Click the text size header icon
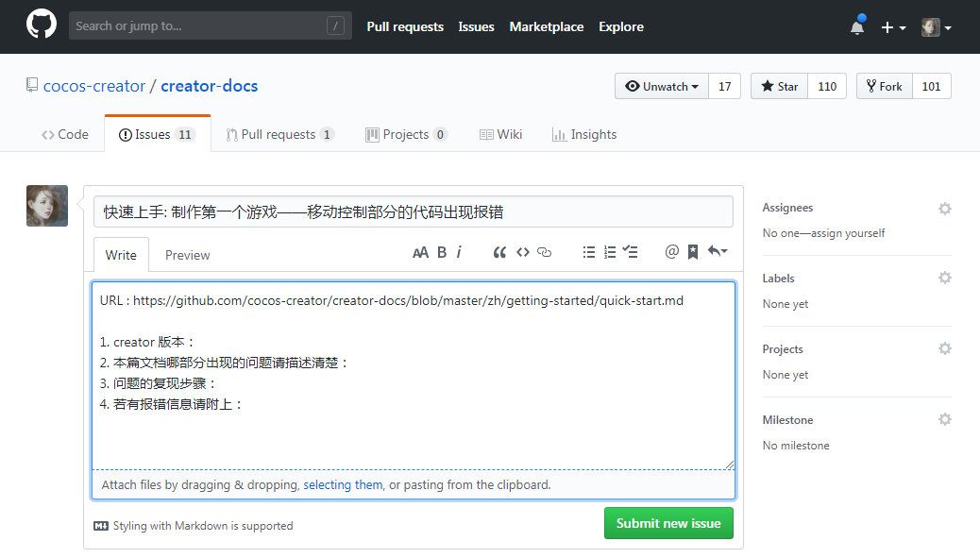The width and height of the screenshot is (980, 558). tap(421, 252)
